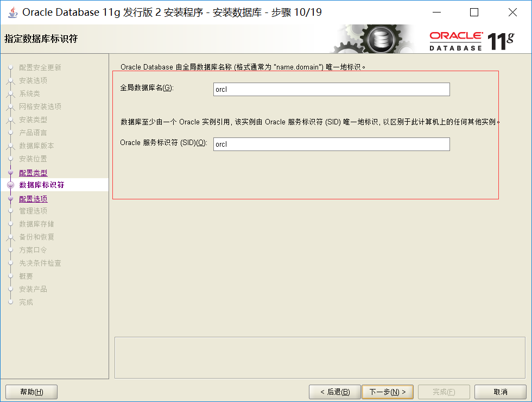Click the 管理选项 step label
The height and width of the screenshot is (402, 532).
(x=33, y=211)
